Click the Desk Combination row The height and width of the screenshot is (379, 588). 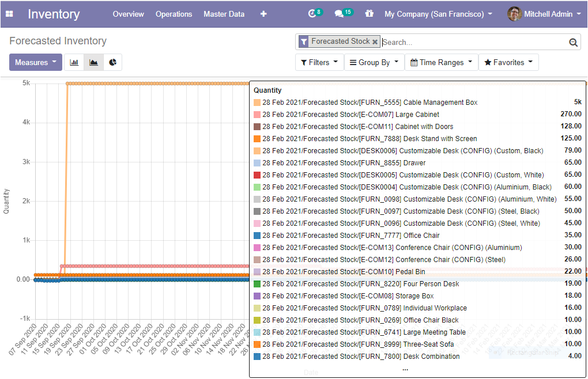[417, 357]
